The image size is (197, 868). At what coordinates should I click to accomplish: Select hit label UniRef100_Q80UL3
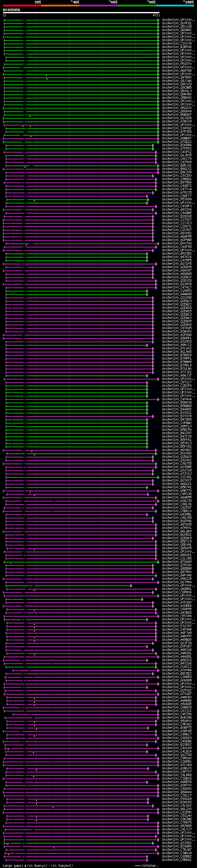(177, 91)
